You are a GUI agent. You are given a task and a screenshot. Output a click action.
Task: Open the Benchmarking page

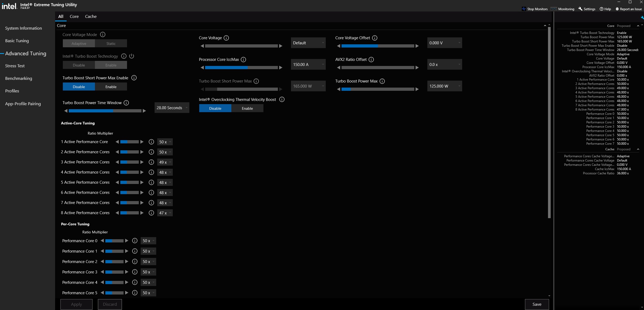coord(18,78)
